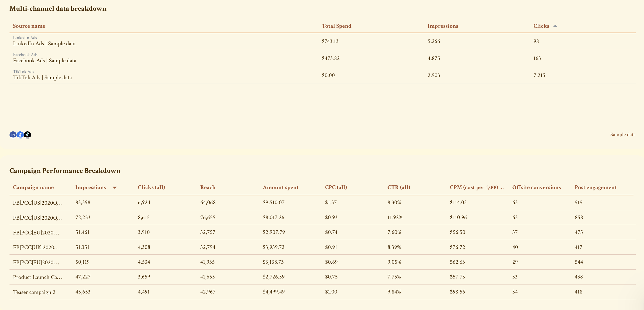
Task: Sort by Post engagement column header
Action: click(x=595, y=187)
